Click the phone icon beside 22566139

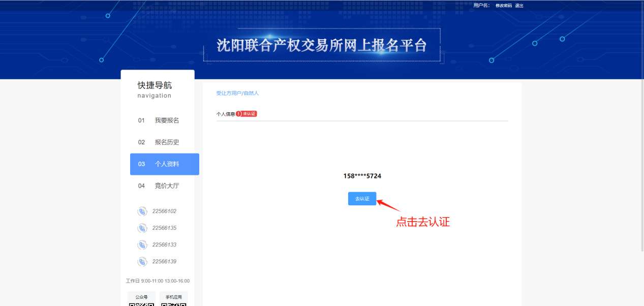click(x=142, y=262)
